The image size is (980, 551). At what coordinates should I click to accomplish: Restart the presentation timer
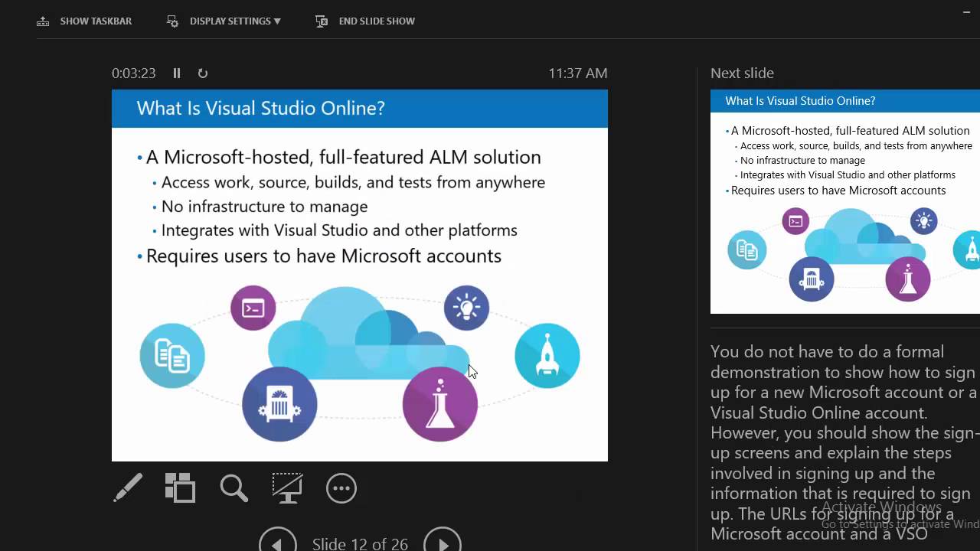pos(203,73)
